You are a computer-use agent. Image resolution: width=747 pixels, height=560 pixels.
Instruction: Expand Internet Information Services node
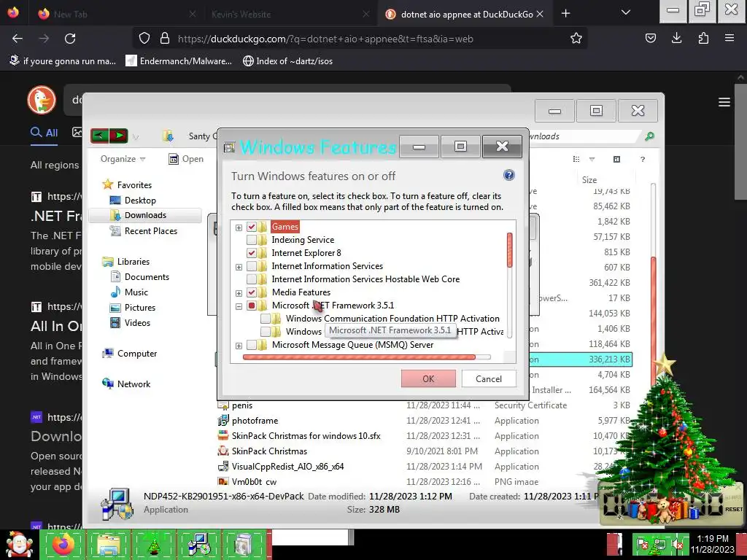239,267
